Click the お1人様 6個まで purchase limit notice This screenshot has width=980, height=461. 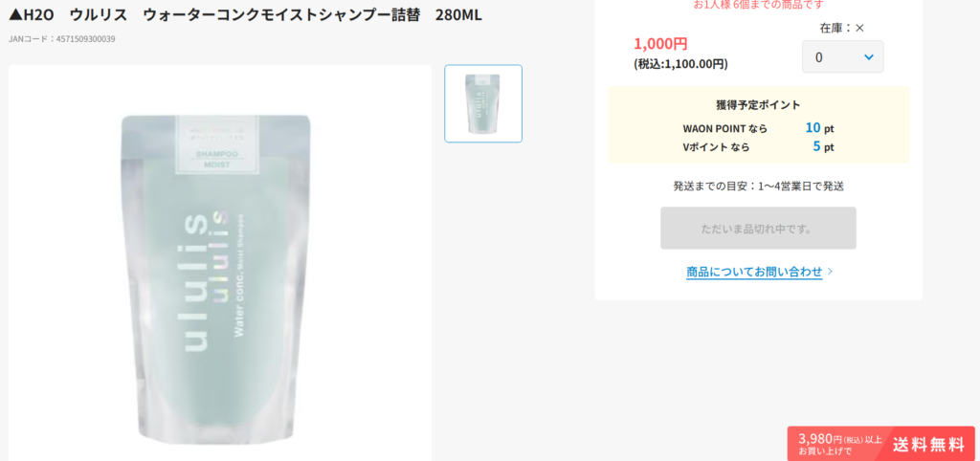(758, 5)
